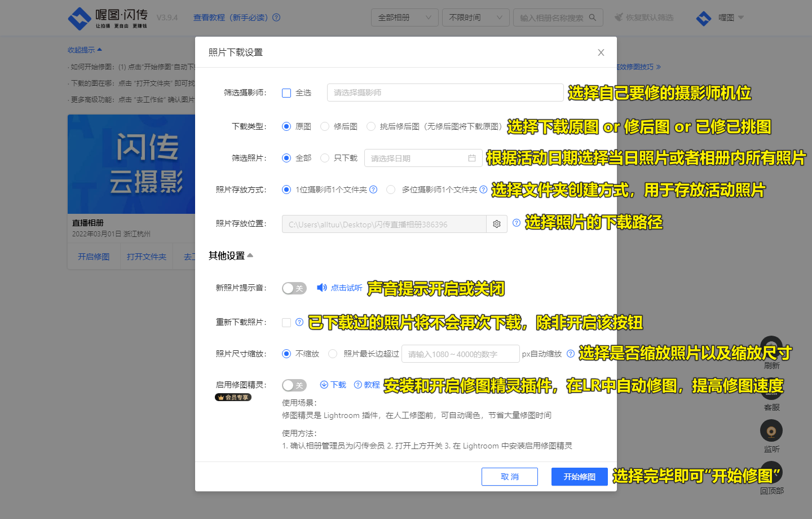Viewport: 812px width, 519px height.
Task: Click gear icon to change storage path
Action: pos(497,224)
